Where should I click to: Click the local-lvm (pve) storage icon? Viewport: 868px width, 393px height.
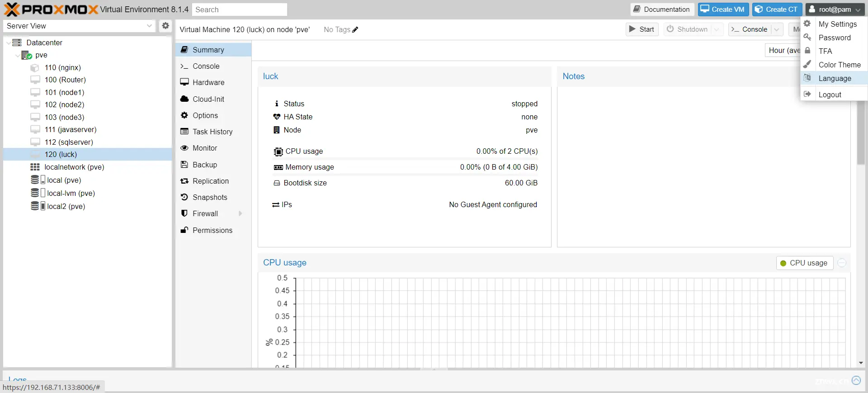[38, 193]
